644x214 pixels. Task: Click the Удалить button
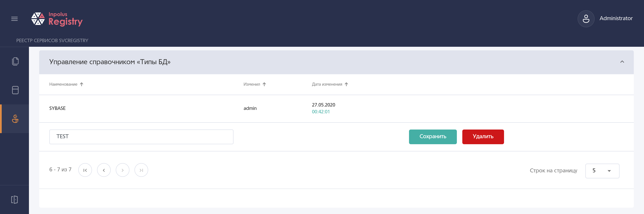click(x=483, y=137)
